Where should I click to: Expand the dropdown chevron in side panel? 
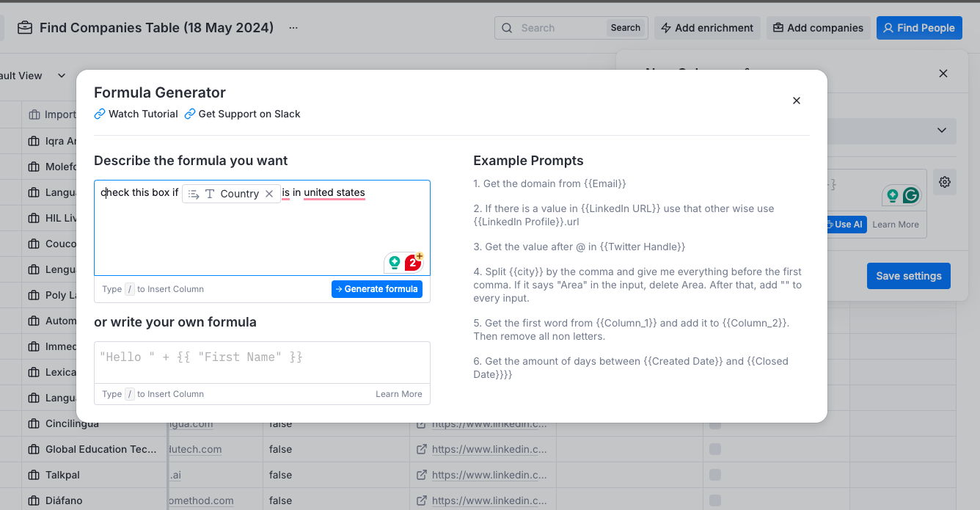[942, 131]
